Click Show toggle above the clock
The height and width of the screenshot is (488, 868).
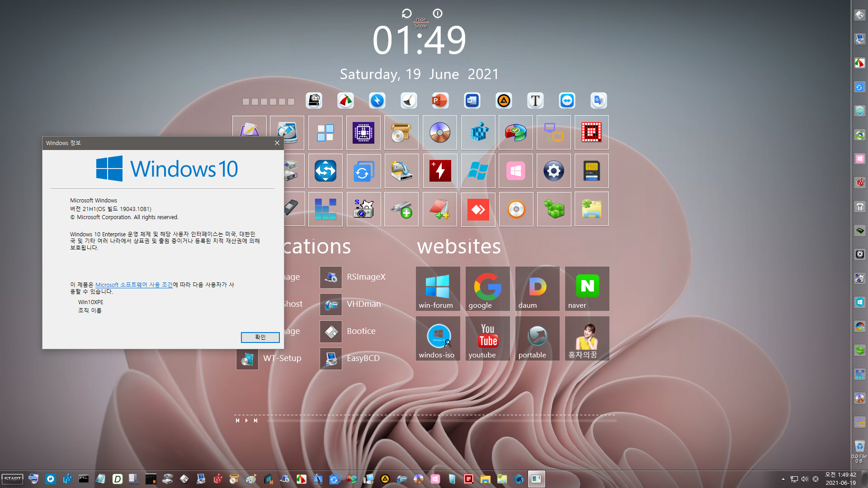click(421, 26)
